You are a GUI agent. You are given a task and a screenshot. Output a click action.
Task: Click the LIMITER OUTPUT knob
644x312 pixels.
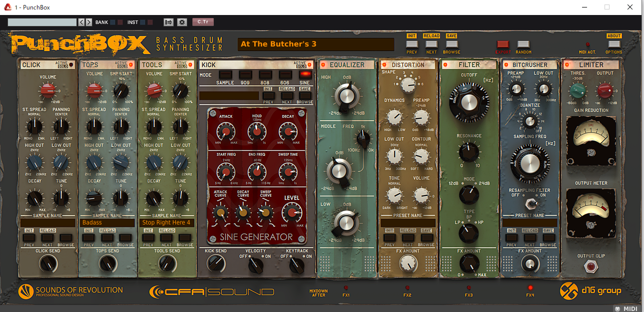pos(605,91)
